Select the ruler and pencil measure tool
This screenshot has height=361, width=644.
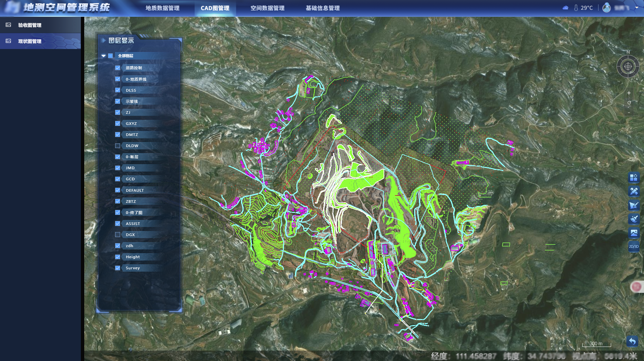pos(633,191)
